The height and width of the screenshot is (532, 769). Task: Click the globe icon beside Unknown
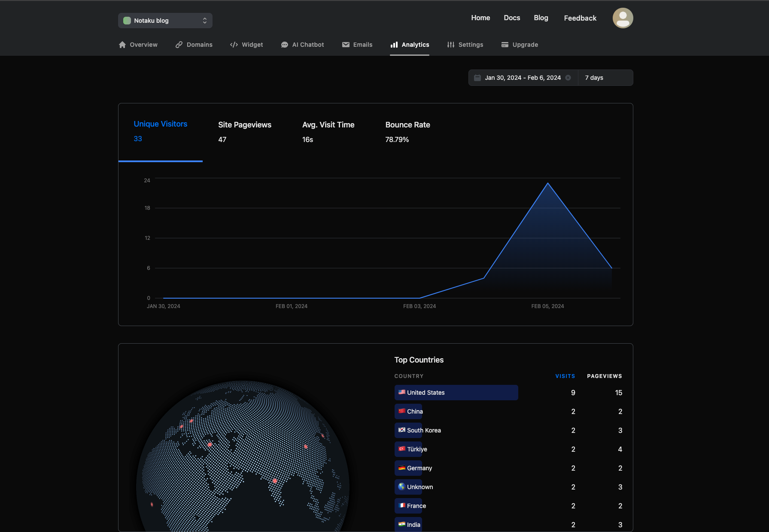click(402, 487)
